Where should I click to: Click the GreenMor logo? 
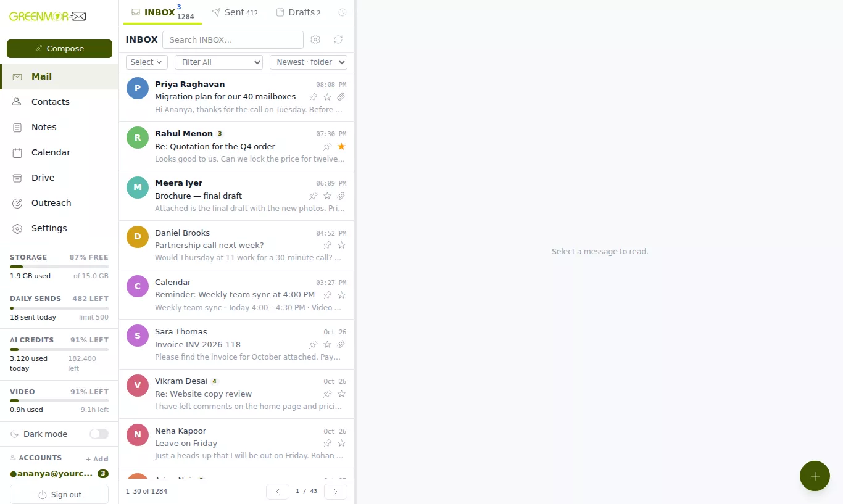[x=48, y=17]
